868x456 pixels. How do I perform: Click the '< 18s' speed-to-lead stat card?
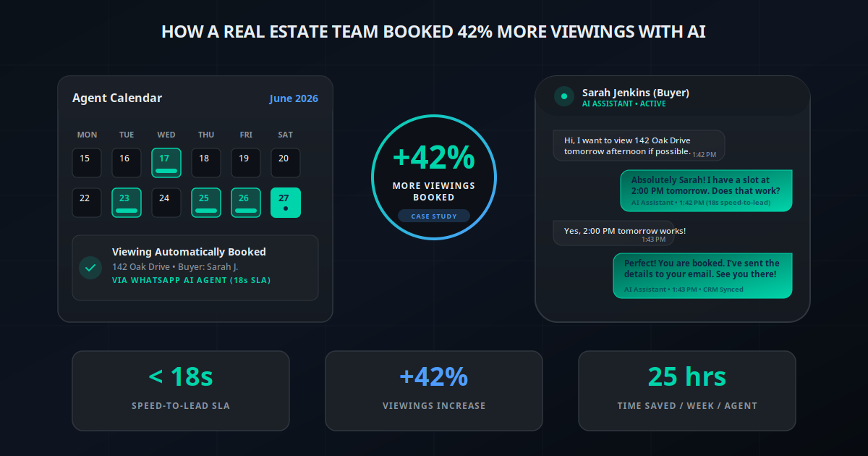[181, 391]
